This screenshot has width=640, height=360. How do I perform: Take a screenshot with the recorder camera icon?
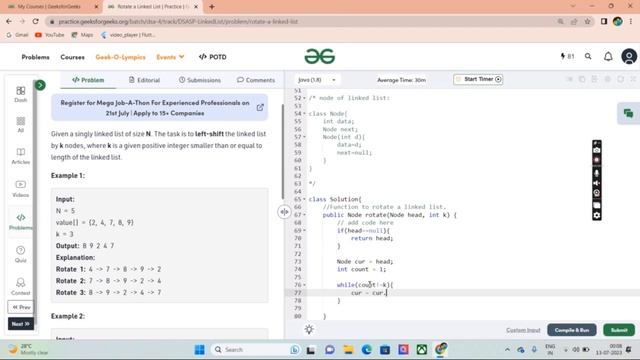tap(597, 150)
